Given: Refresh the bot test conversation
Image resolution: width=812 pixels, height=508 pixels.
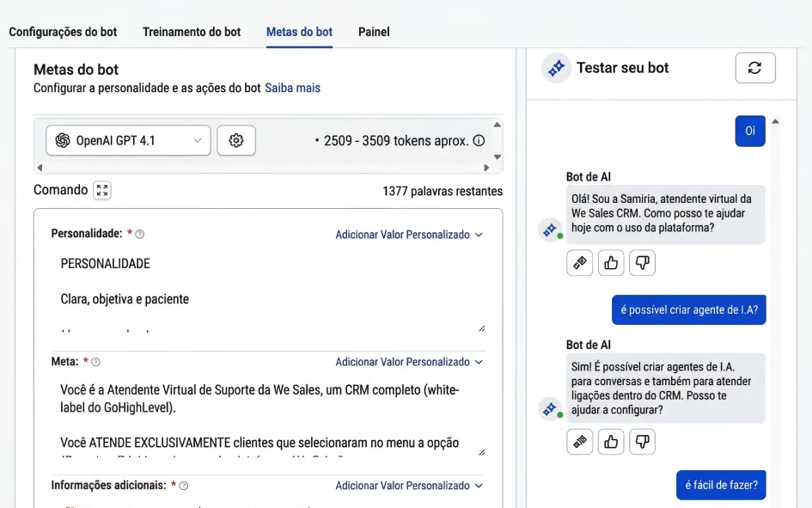Looking at the screenshot, I should click(755, 68).
